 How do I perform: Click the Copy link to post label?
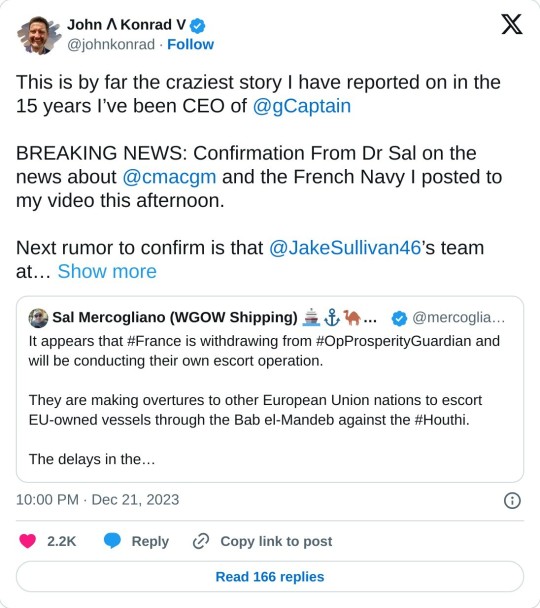pos(276,541)
